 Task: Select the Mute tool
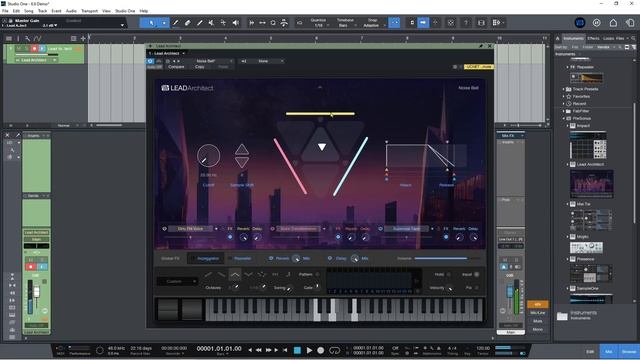click(x=211, y=23)
